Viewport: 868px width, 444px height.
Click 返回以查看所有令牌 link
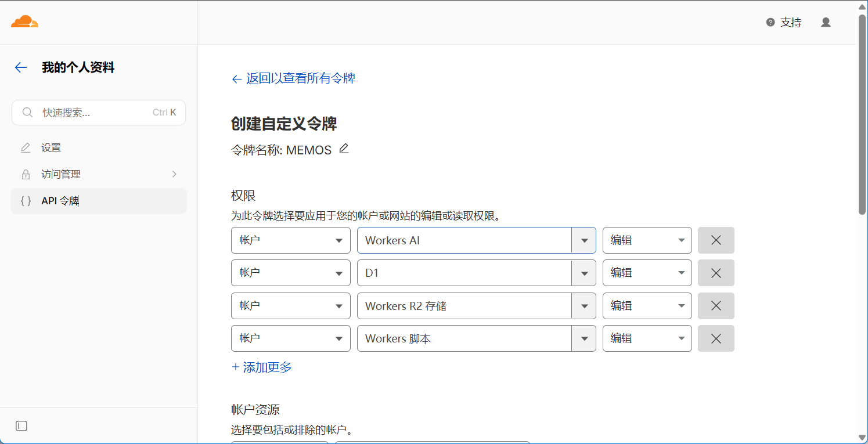[x=294, y=78]
